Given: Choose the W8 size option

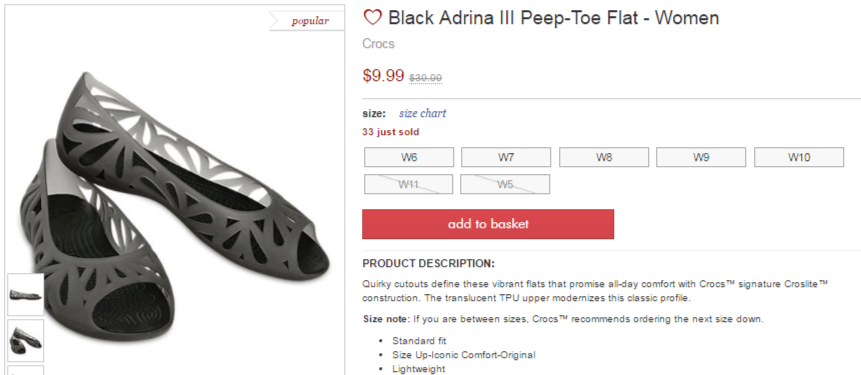Looking at the screenshot, I should (x=603, y=157).
